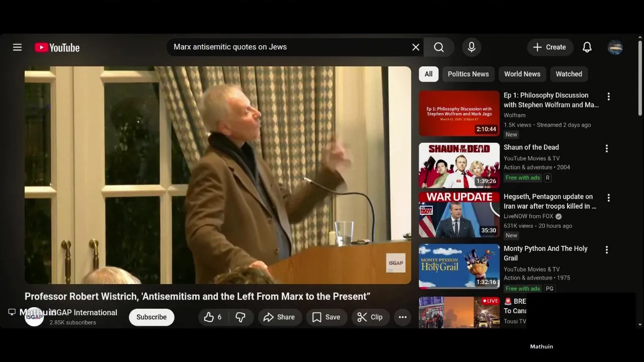Select the Politics News chip
Image resolution: width=644 pixels, height=362 pixels.
pyautogui.click(x=468, y=74)
